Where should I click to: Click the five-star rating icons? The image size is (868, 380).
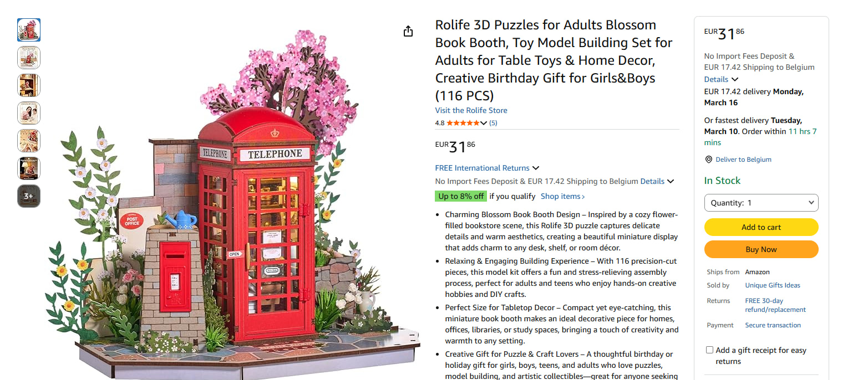point(463,123)
